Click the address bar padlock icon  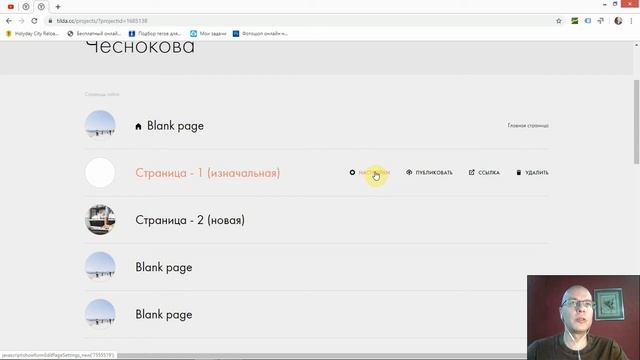click(x=50, y=21)
